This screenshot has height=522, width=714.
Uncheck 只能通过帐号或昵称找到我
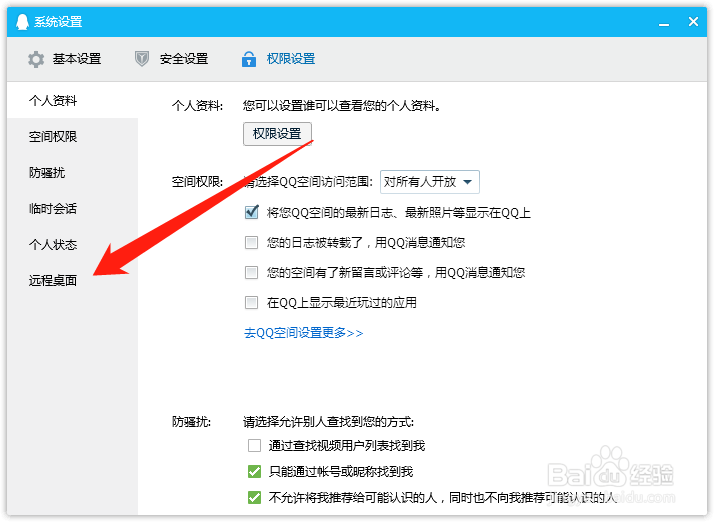click(x=254, y=471)
